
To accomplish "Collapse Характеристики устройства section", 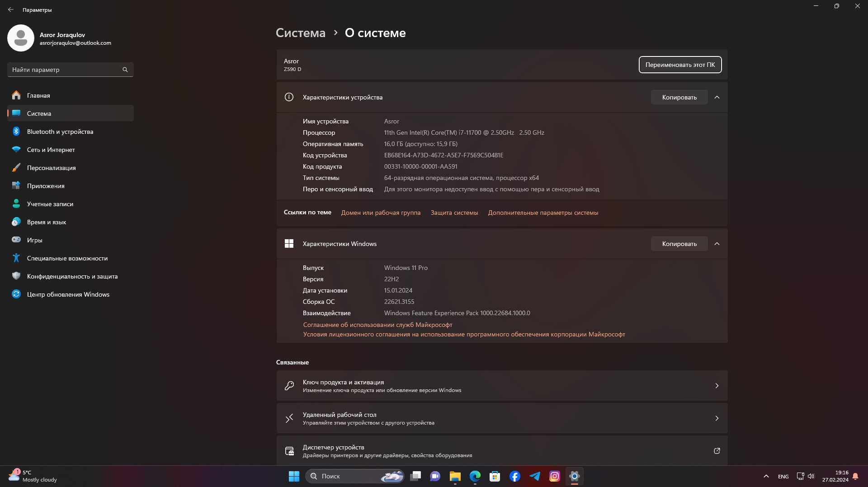I will pos(717,97).
